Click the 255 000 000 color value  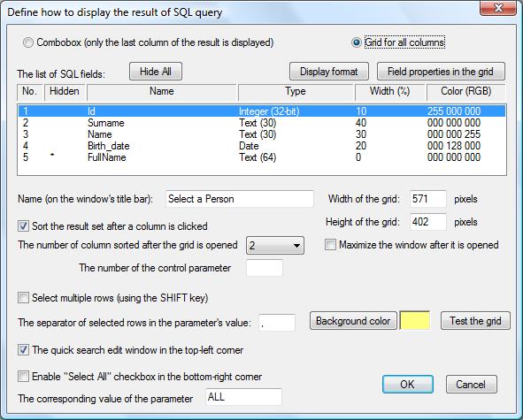click(454, 111)
